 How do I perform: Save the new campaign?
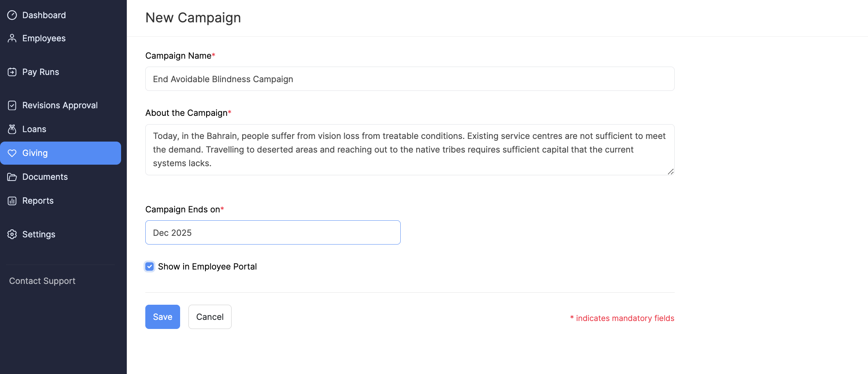[162, 317]
